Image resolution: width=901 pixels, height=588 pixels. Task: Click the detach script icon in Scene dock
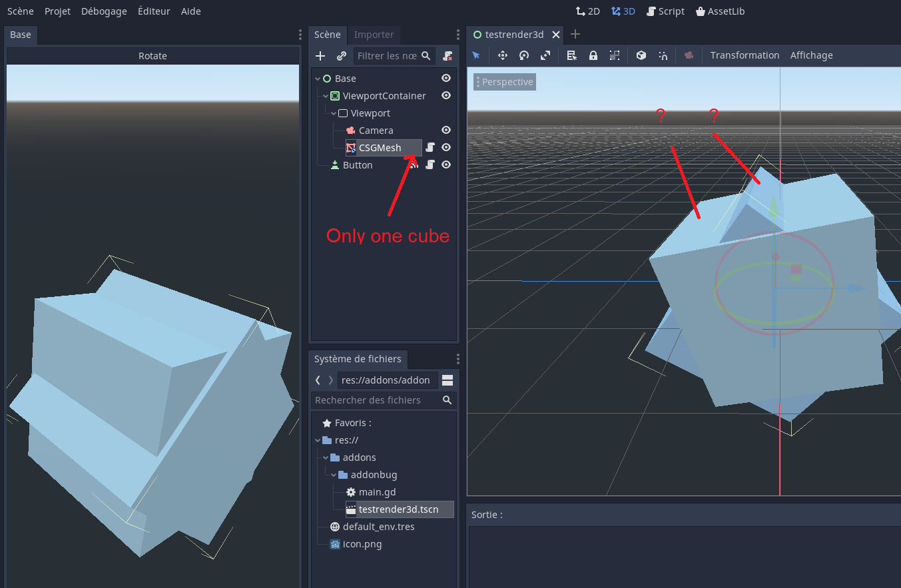pos(448,56)
